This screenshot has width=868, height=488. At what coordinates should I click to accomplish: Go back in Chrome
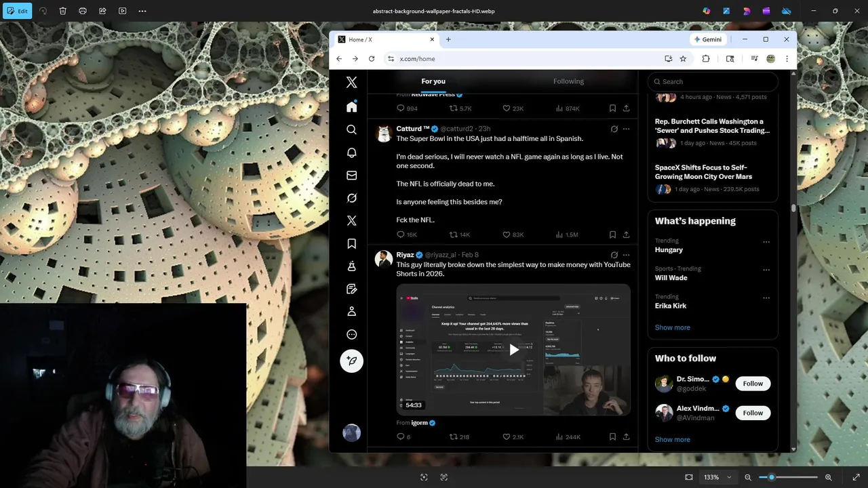(339, 59)
